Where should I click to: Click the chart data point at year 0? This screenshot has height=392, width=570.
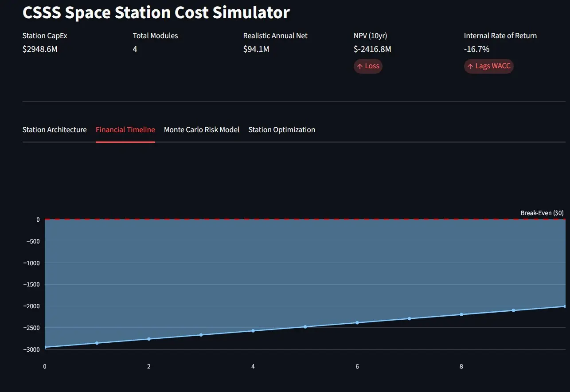pyautogui.click(x=45, y=347)
